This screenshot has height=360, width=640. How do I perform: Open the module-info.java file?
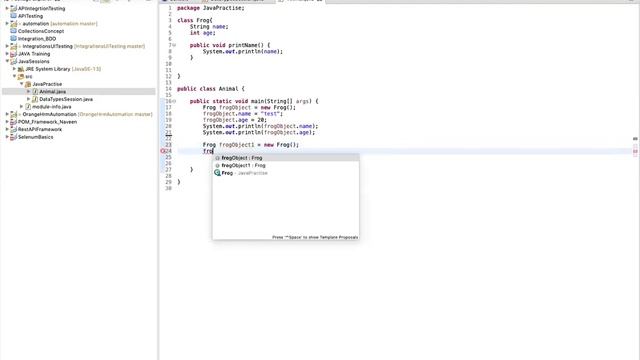(51, 107)
